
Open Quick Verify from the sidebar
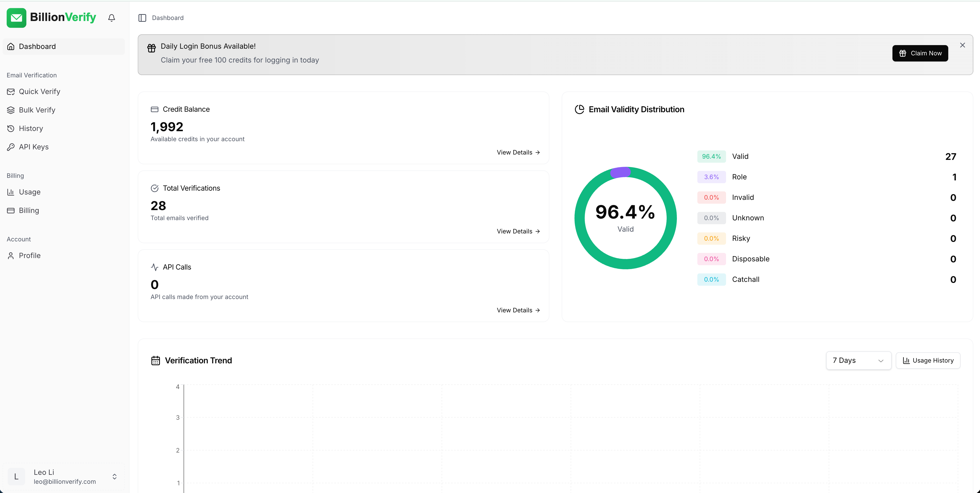(40, 91)
